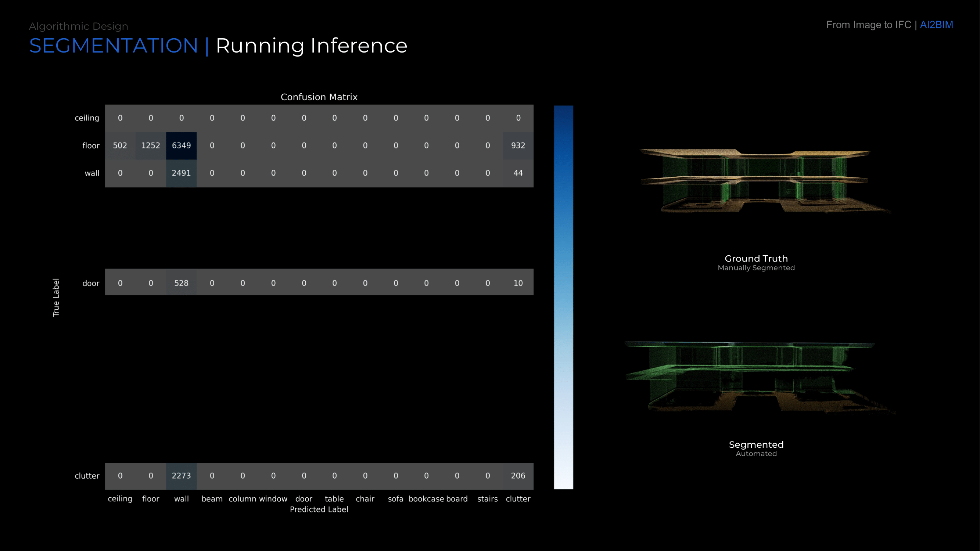Click the 'wall' true label row header
Viewport: 980px width, 551px height.
[x=92, y=173]
